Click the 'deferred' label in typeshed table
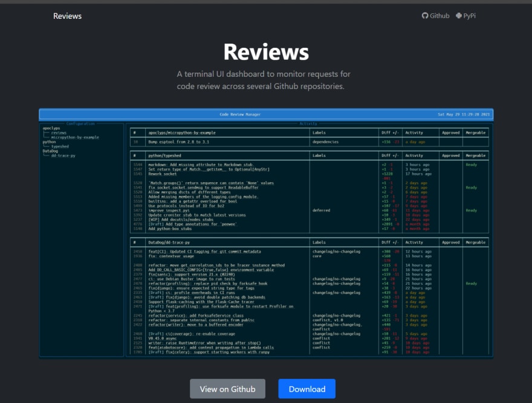Viewport: 532px width, 403px height. coord(321,211)
